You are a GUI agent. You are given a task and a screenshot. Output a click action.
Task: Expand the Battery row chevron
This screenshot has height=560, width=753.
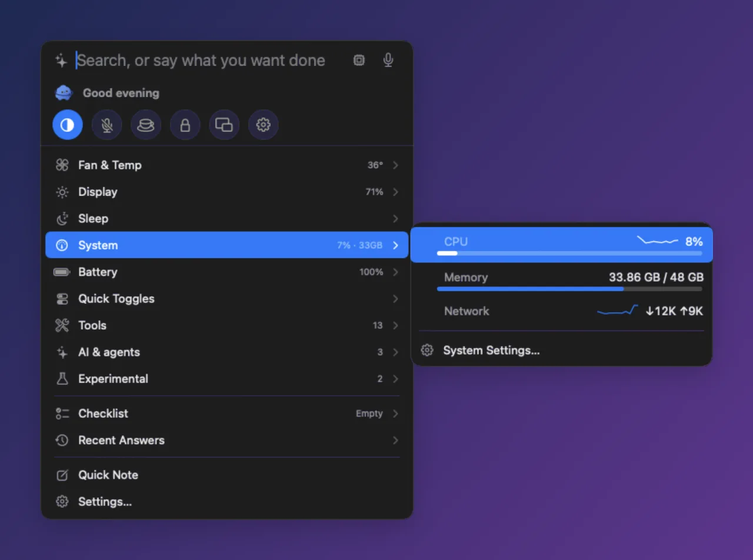[395, 272]
